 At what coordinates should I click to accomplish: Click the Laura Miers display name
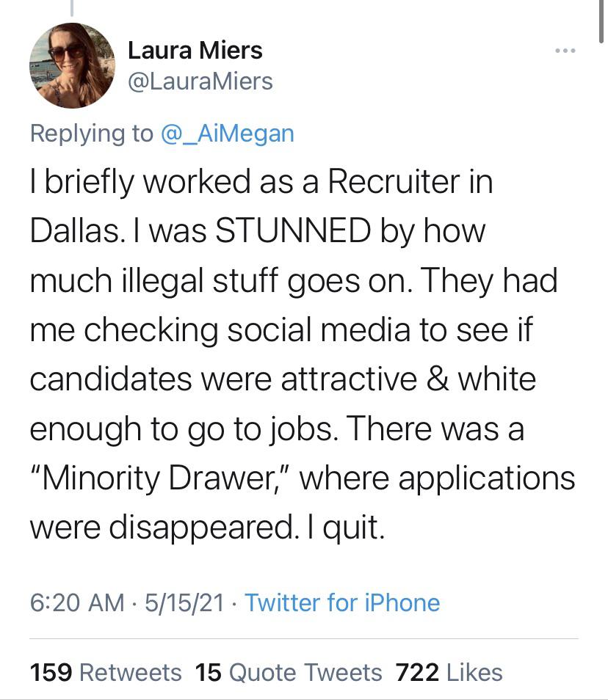pos(195,50)
